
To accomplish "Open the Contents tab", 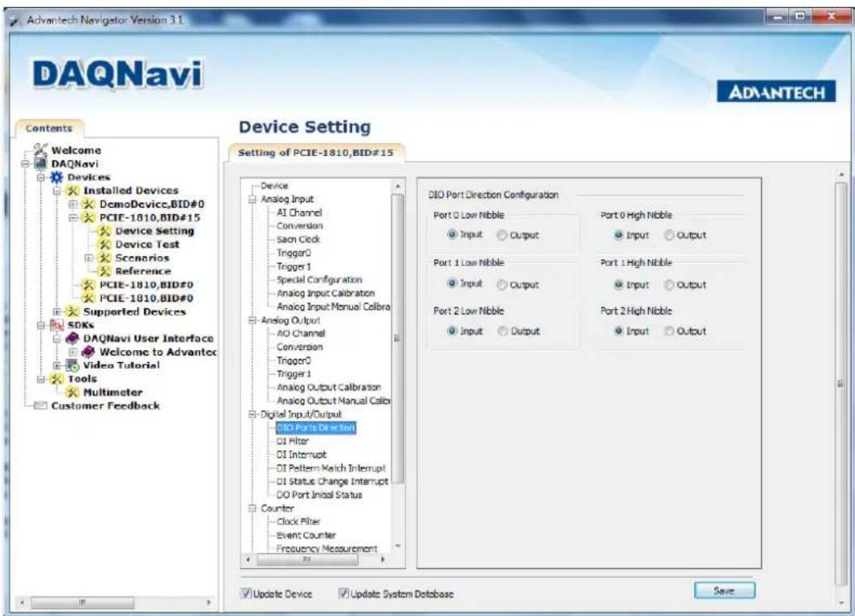I will [x=49, y=129].
